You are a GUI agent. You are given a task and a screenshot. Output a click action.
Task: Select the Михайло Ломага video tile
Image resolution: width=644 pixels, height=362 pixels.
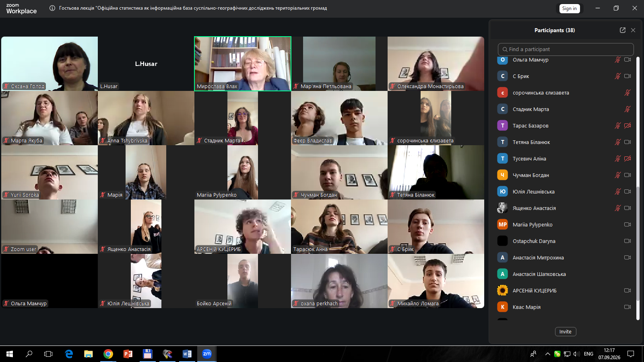pyautogui.click(x=436, y=281)
